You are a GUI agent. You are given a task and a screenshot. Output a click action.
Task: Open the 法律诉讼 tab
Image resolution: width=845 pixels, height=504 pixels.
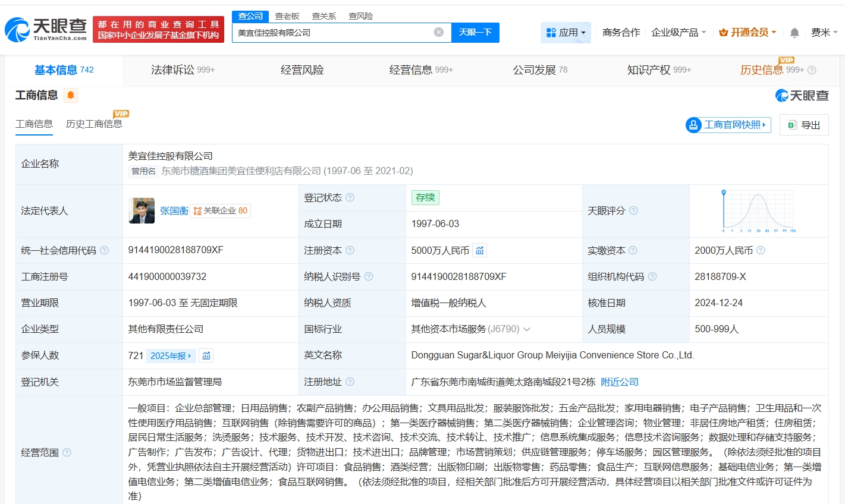[183, 70]
